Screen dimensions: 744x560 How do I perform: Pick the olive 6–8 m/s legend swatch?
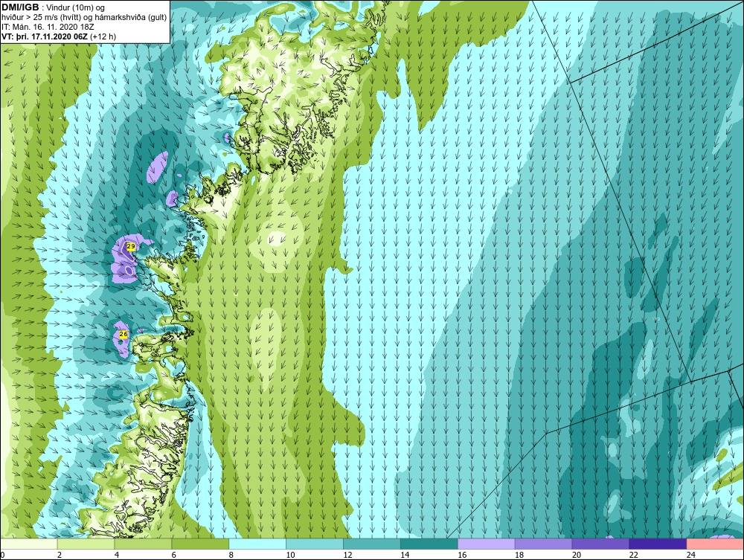coord(200,544)
